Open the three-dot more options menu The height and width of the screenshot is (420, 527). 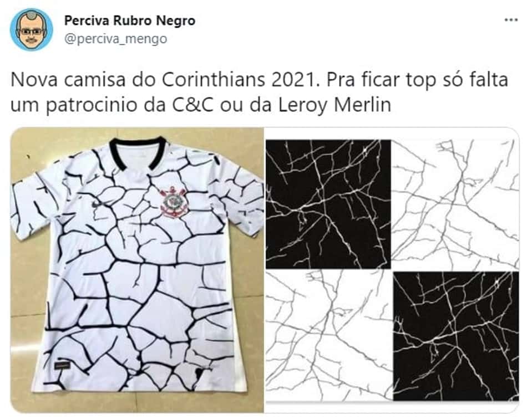click(x=511, y=21)
